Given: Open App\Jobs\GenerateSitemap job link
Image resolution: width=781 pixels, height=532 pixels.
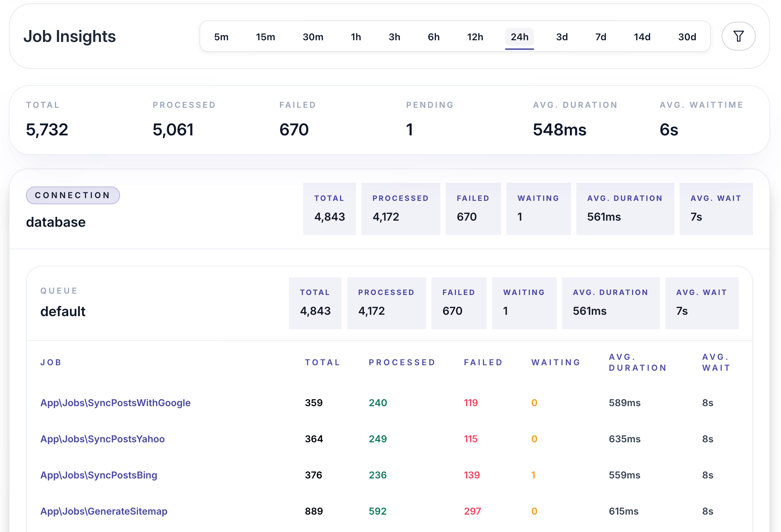Looking at the screenshot, I should (x=104, y=511).
